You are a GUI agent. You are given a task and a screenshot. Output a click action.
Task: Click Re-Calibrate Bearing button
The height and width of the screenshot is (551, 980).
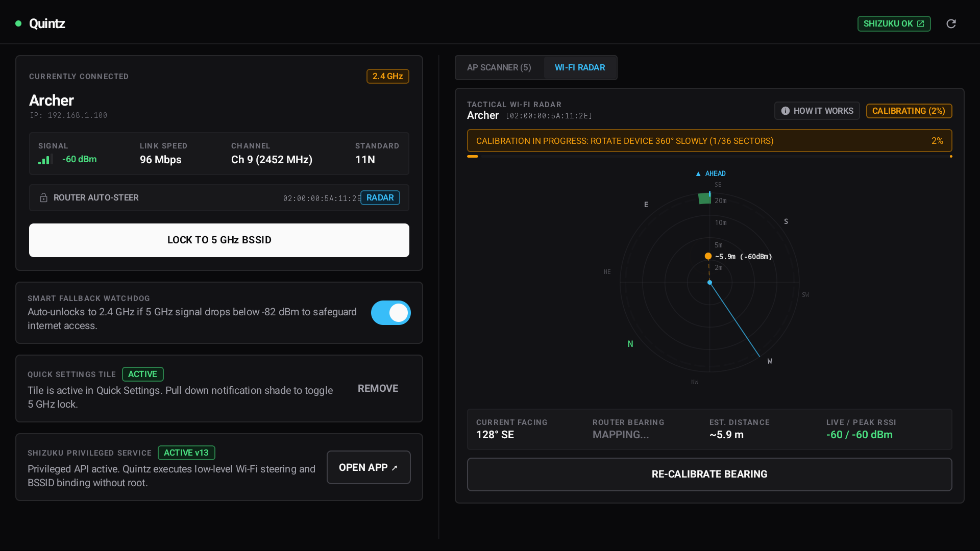pos(709,474)
